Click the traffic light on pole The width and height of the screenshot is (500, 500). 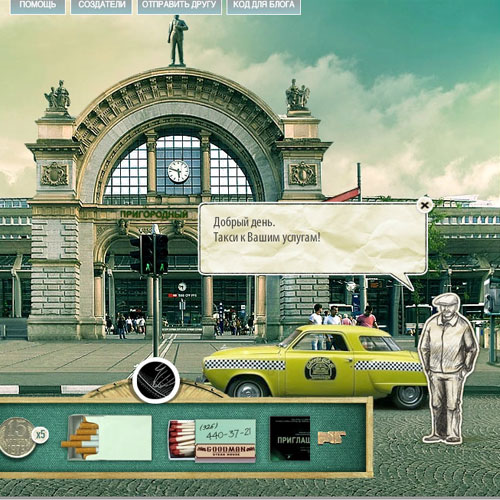[149, 254]
